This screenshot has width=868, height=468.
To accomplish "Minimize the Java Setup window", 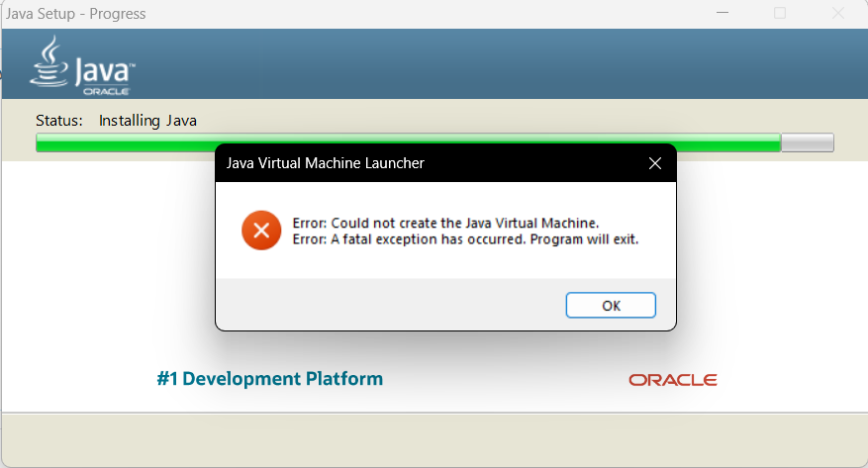I will coord(723,13).
